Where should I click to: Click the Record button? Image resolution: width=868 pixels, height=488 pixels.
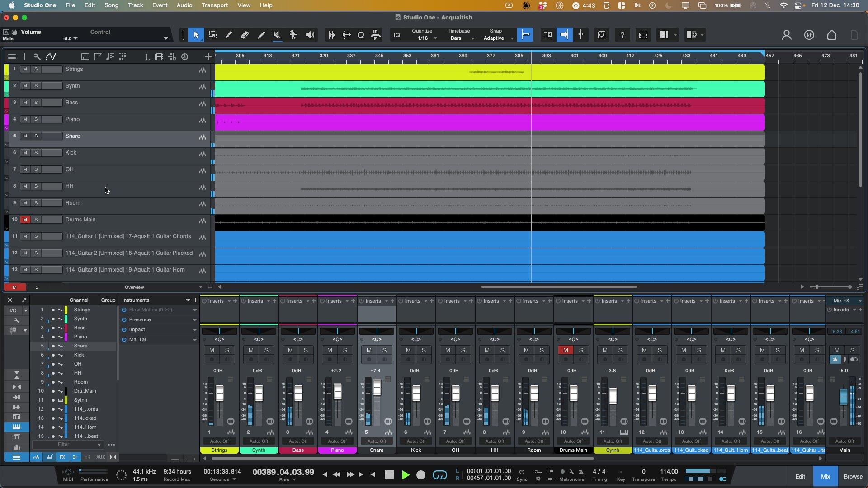(x=421, y=475)
